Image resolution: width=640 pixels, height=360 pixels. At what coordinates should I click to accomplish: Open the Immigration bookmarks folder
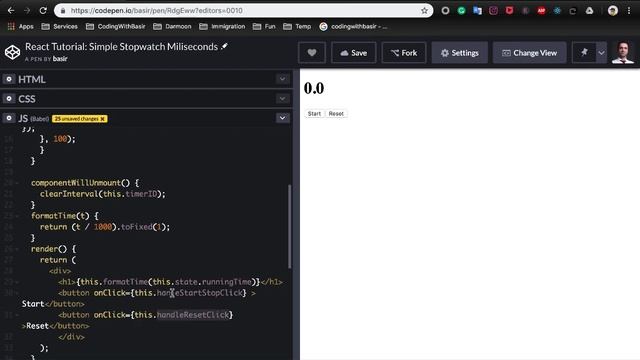coord(222,27)
